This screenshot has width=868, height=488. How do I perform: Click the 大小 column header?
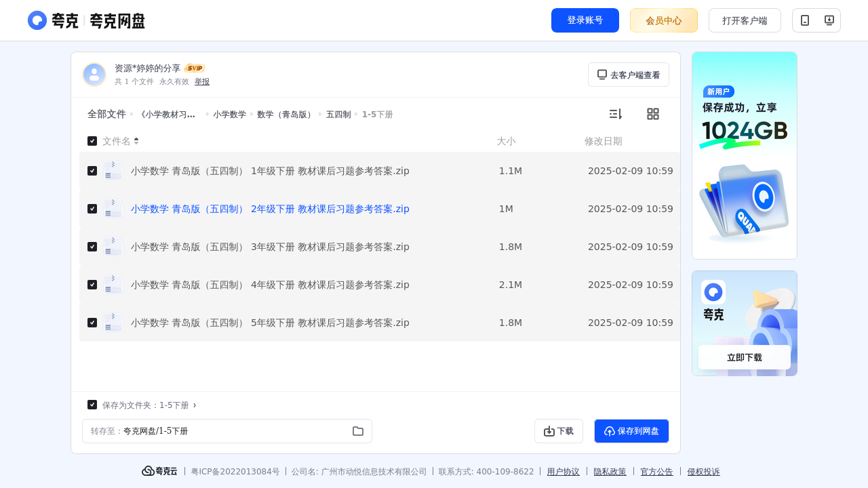click(506, 141)
